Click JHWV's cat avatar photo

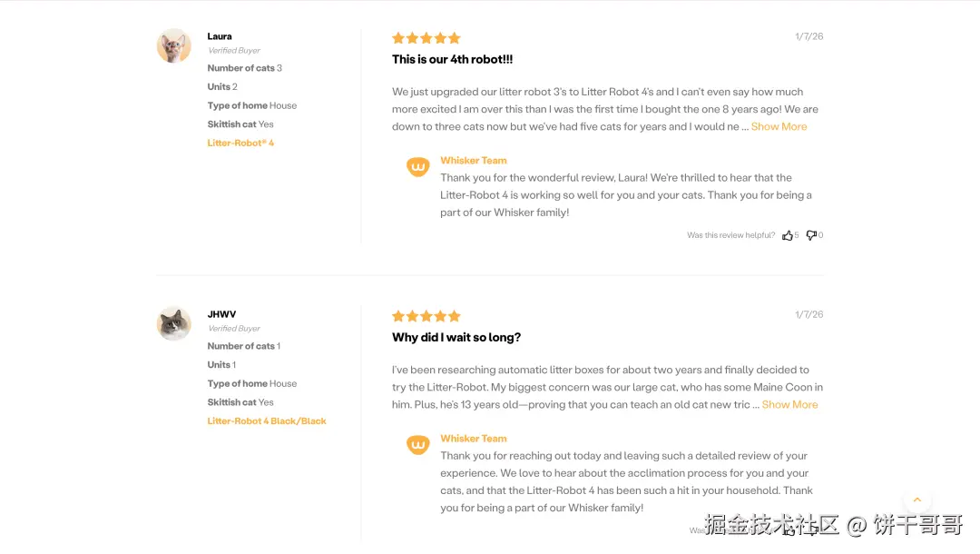173,324
